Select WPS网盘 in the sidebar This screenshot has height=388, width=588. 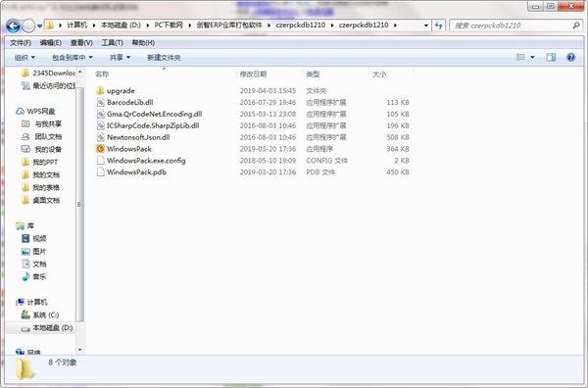(35, 112)
